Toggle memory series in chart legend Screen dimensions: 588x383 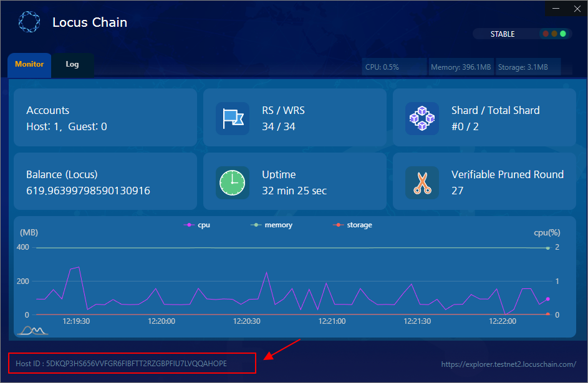click(x=271, y=225)
